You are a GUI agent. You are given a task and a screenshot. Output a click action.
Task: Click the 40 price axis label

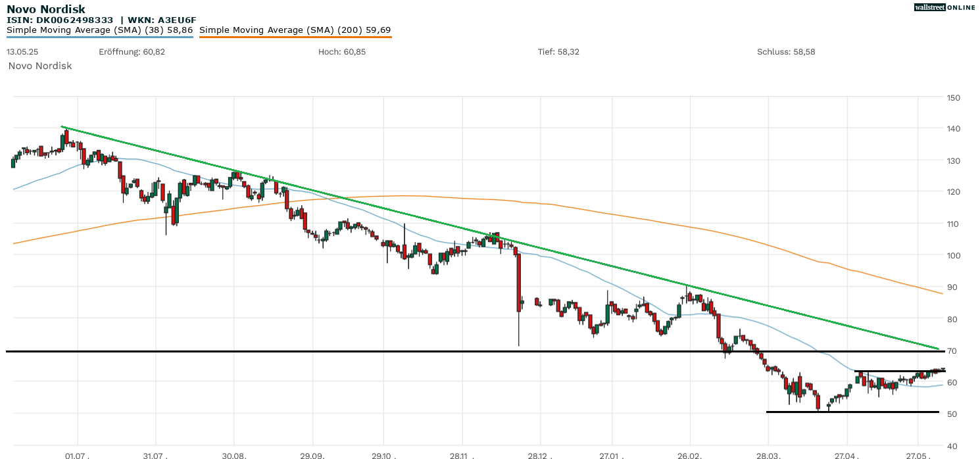point(951,446)
